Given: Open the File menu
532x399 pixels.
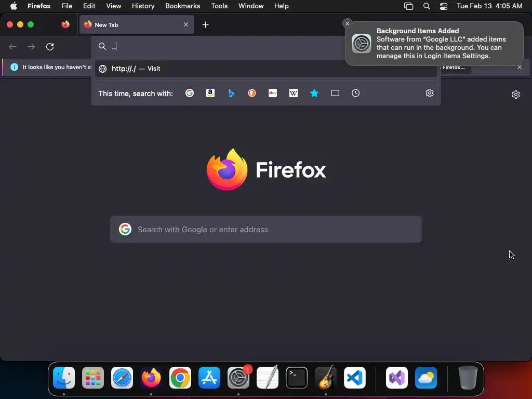Looking at the screenshot, I should 67,6.
